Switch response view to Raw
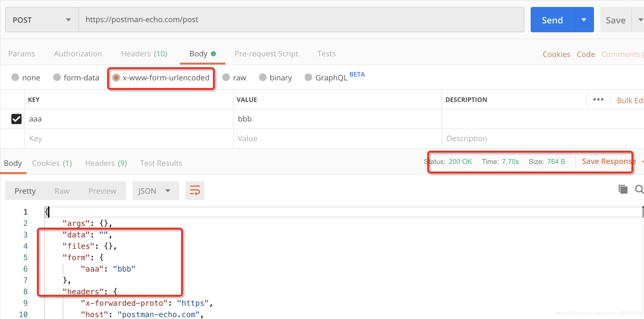Image resolution: width=644 pixels, height=319 pixels. pyautogui.click(x=62, y=191)
